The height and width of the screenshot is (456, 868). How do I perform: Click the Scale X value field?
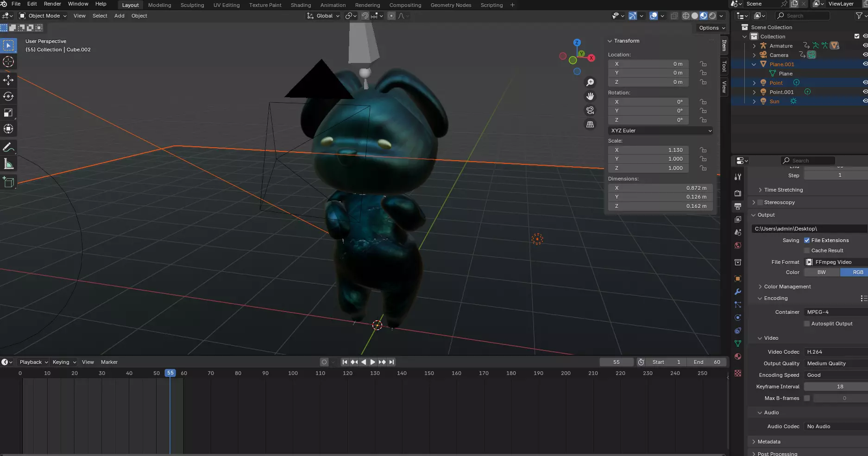point(648,150)
